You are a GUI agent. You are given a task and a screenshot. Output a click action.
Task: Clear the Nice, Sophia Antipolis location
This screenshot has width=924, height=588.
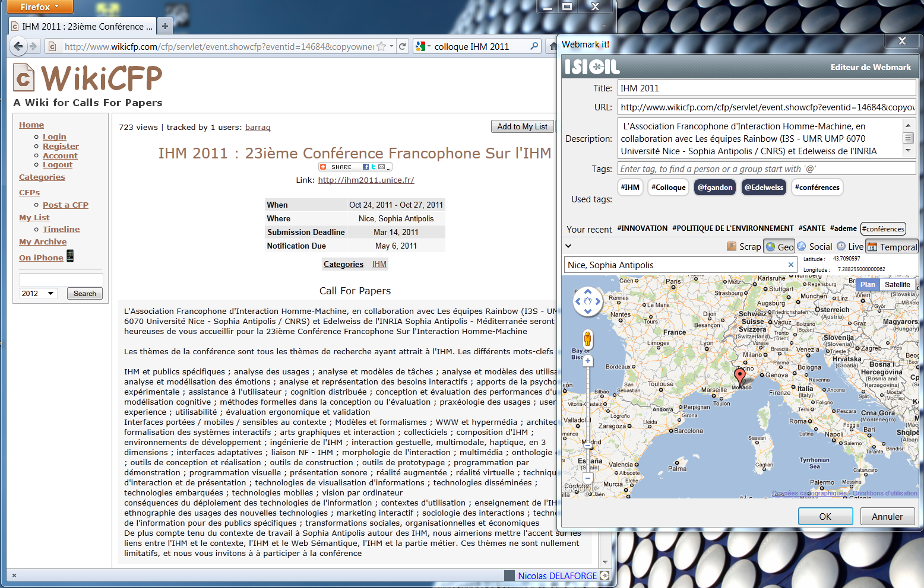coord(790,265)
